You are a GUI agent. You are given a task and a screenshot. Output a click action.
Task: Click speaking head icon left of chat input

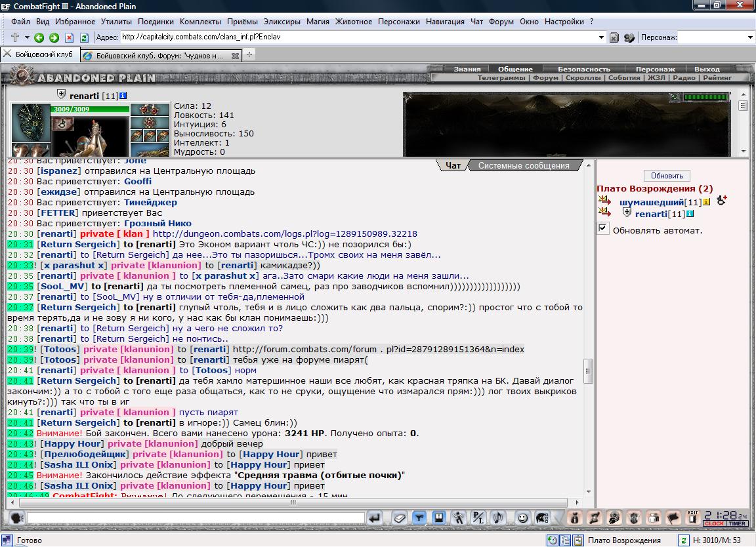point(17,518)
